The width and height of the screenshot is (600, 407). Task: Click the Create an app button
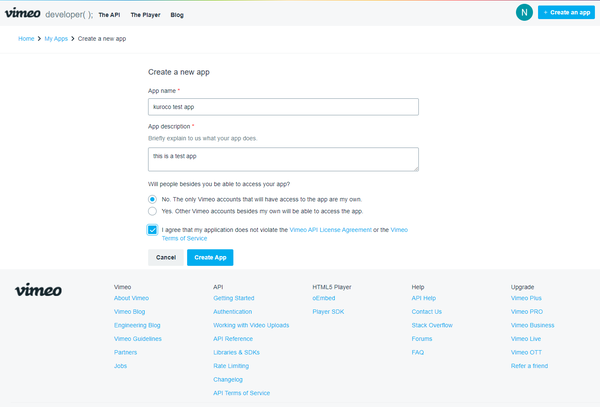pos(566,13)
